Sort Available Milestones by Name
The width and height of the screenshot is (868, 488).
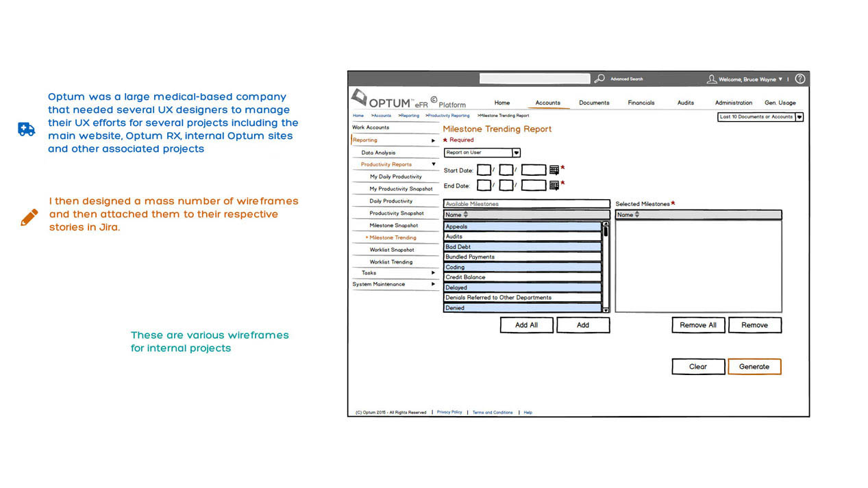tap(466, 215)
